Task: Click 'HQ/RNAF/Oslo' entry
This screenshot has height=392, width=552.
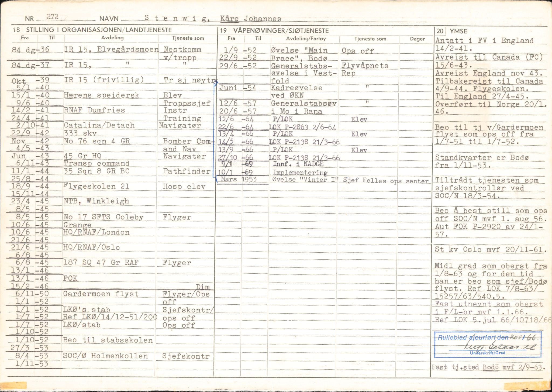Action: click(92, 247)
